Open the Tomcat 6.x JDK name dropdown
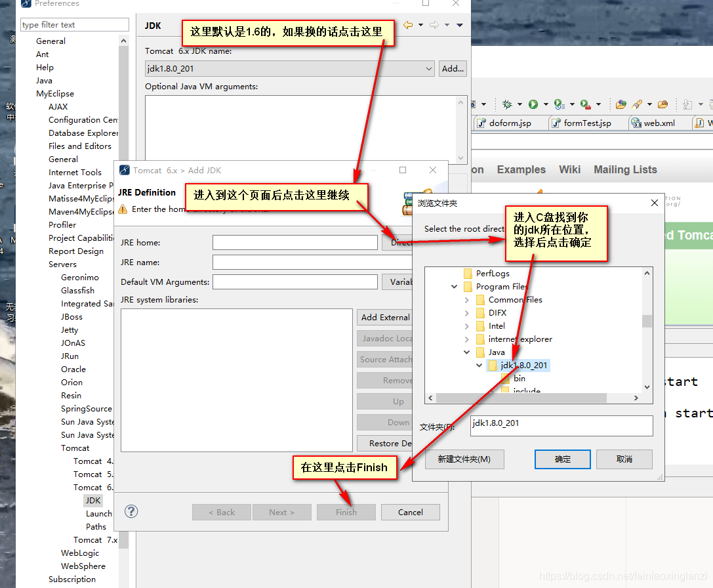Image resolution: width=713 pixels, height=588 pixels. tap(429, 68)
